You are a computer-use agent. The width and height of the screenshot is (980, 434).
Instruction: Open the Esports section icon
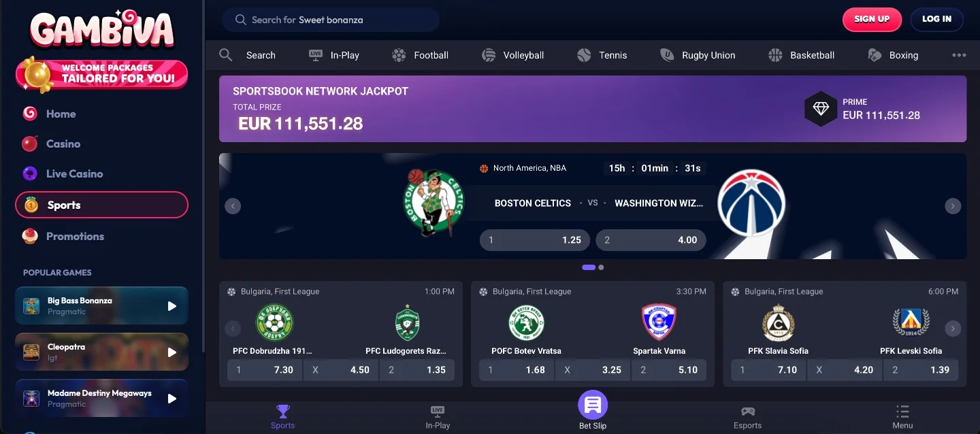[x=747, y=412]
